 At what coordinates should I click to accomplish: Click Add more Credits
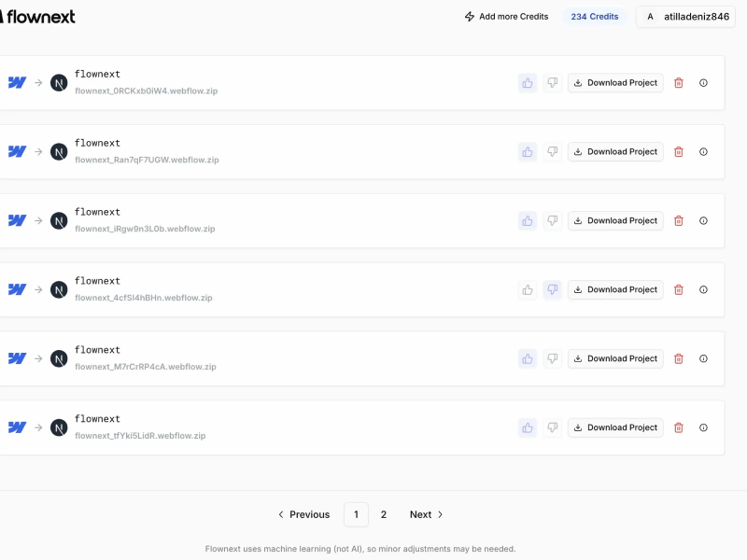click(506, 17)
